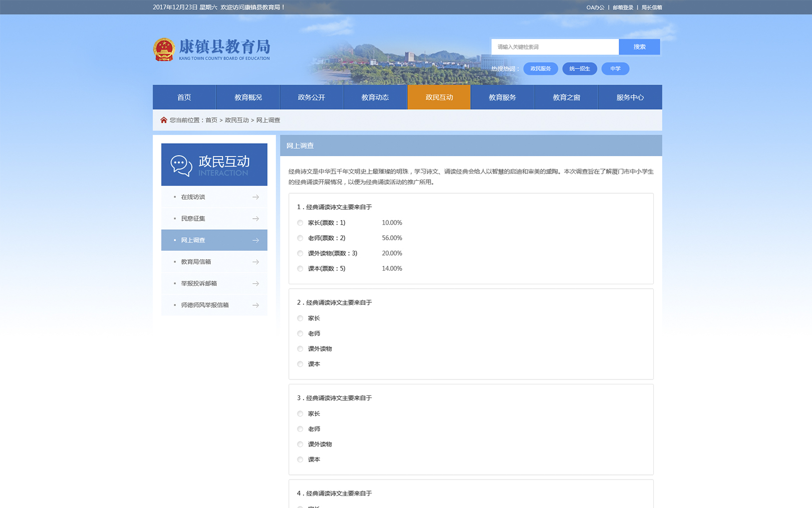Image resolution: width=812 pixels, height=508 pixels.
Task: Click the home icon in breadcrumb
Action: (163, 120)
